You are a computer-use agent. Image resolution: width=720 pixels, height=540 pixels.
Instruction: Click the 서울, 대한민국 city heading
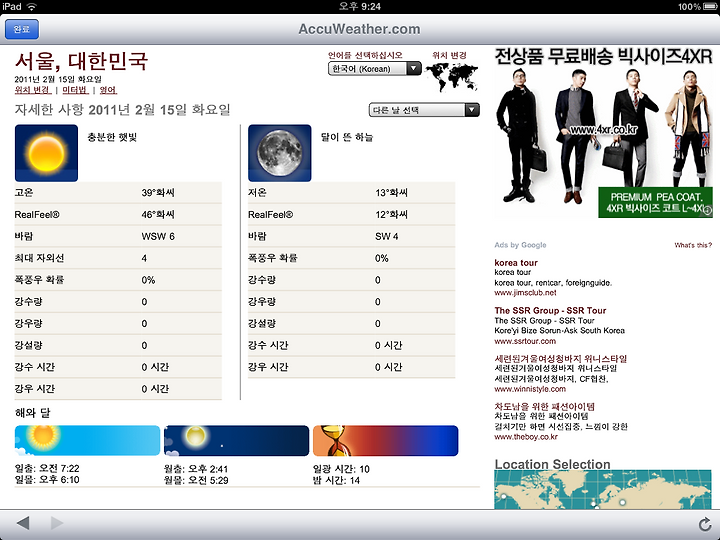point(81,61)
